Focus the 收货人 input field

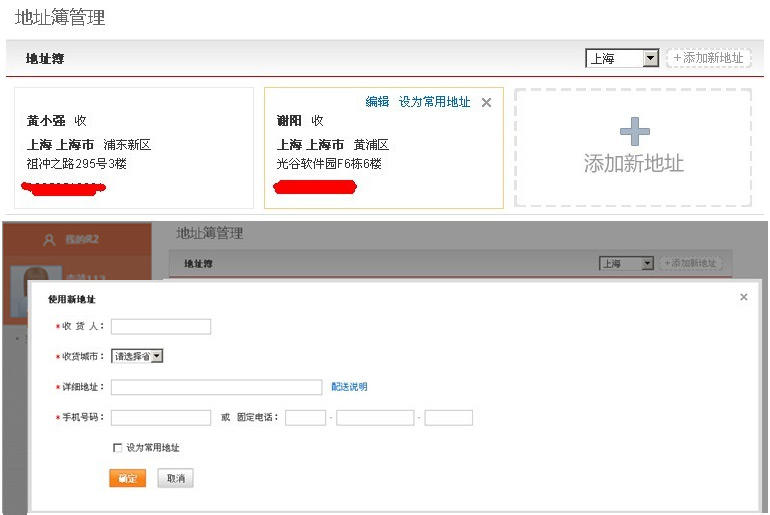click(161, 326)
